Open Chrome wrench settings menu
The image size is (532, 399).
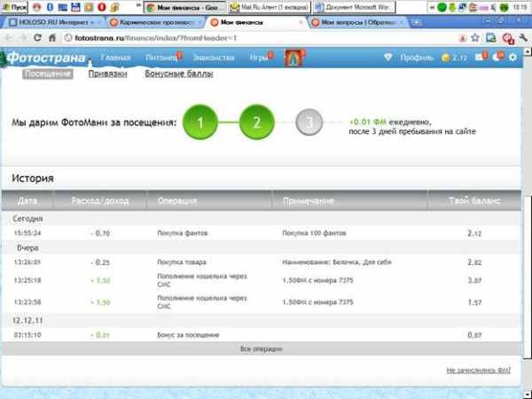coord(524,38)
